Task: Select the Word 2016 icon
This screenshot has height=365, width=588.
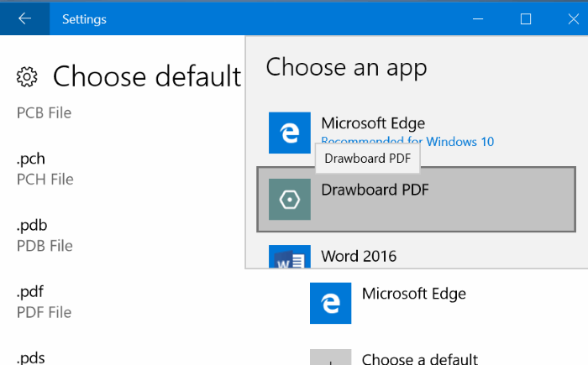Action: pyautogui.click(x=290, y=257)
